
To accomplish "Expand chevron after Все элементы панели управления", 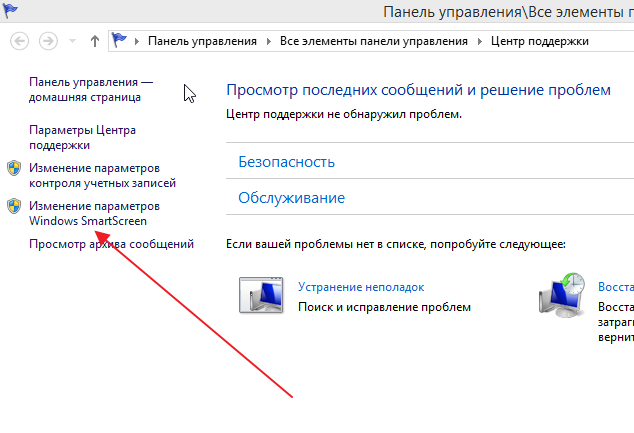I will (x=480, y=41).
